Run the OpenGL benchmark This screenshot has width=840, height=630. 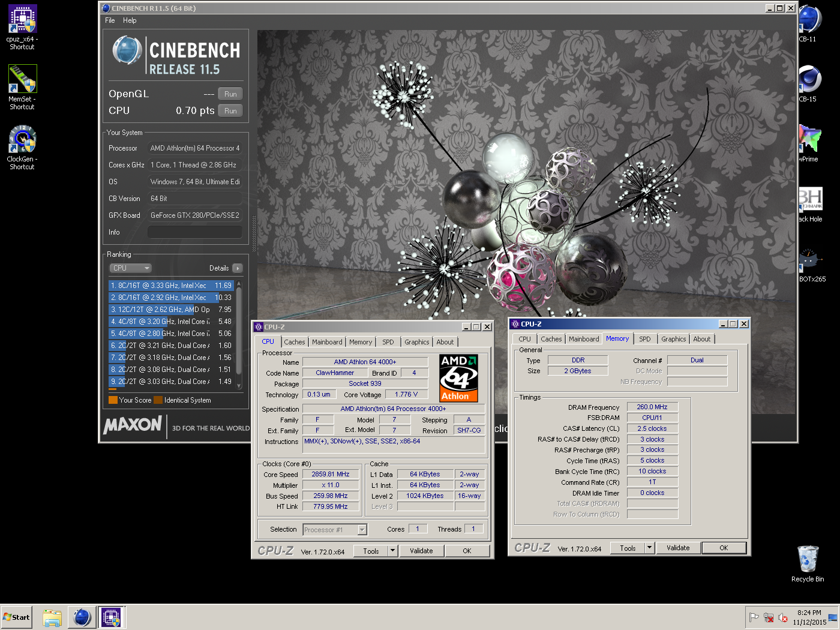coord(230,94)
